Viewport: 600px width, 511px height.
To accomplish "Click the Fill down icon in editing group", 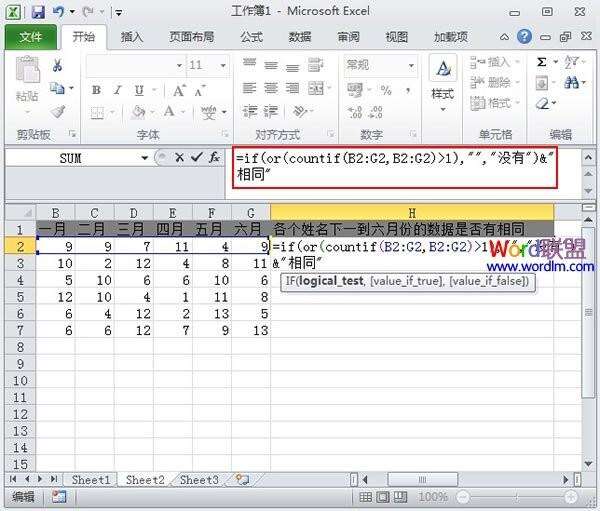I will click(x=541, y=83).
